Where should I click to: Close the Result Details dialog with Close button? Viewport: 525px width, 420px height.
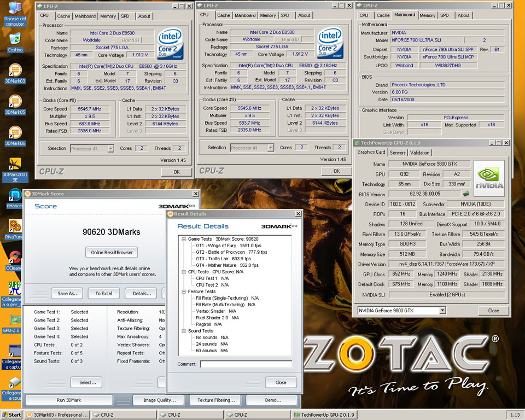[x=281, y=382]
